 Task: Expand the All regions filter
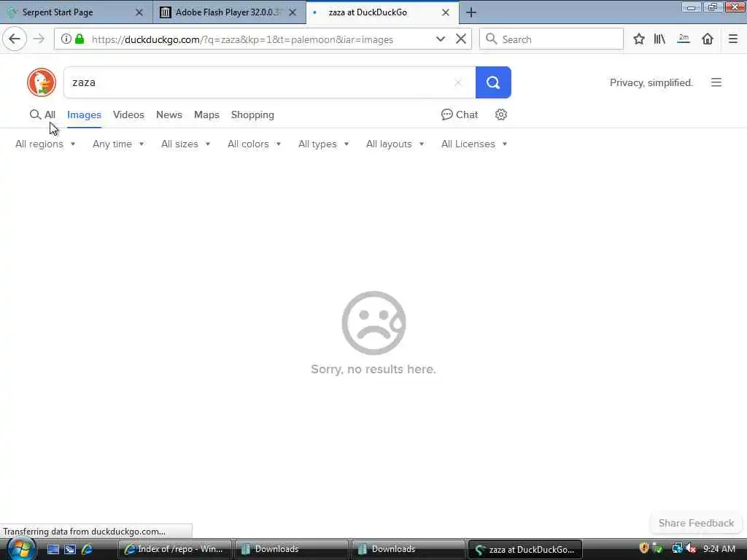(45, 144)
